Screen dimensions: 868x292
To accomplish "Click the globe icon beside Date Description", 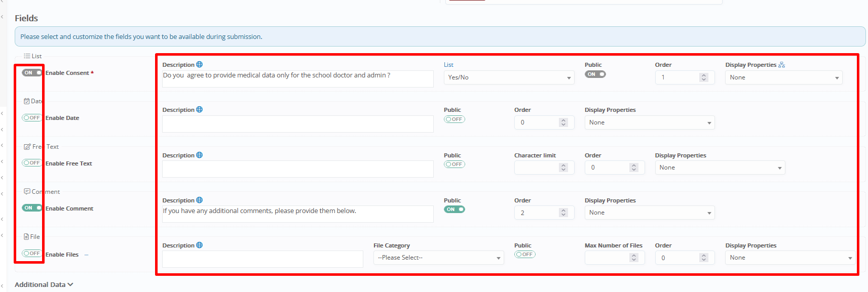I will (199, 110).
